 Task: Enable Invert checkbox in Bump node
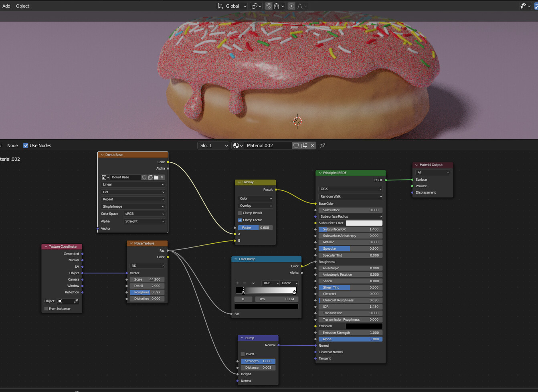pyautogui.click(x=243, y=354)
